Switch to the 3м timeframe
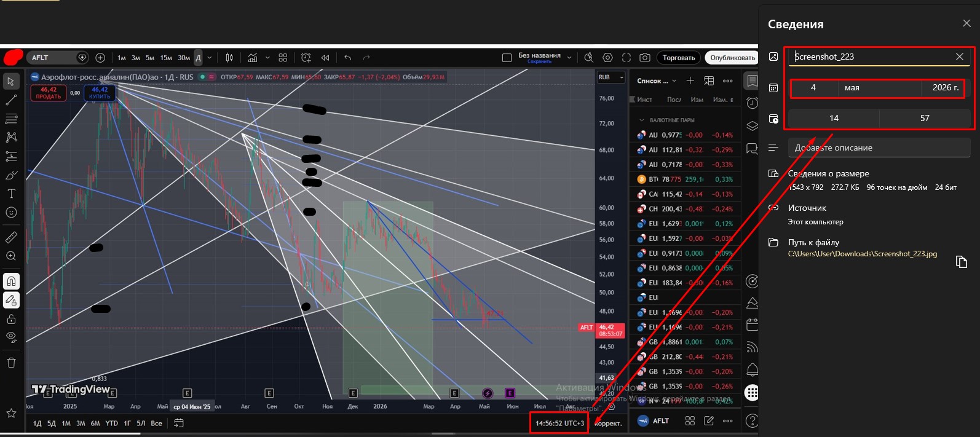The height and width of the screenshot is (437, 980). [x=136, y=58]
